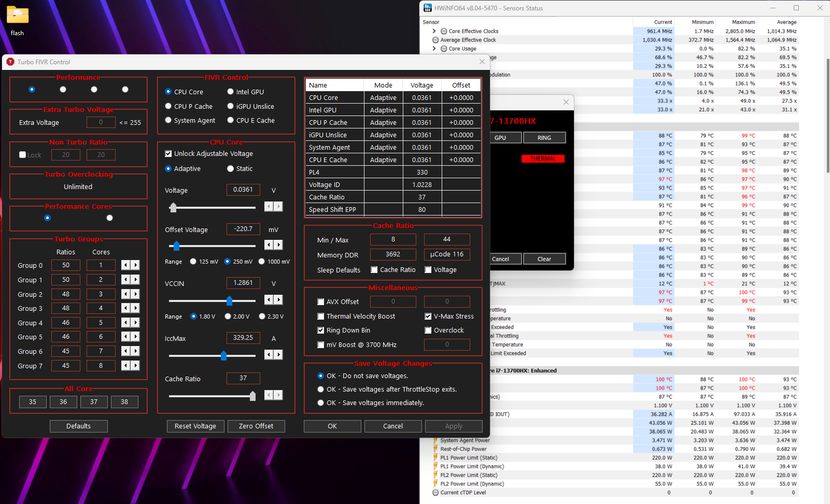This screenshot has height=504, width=830.
Task: Click the Defaults button
Action: [79, 426]
